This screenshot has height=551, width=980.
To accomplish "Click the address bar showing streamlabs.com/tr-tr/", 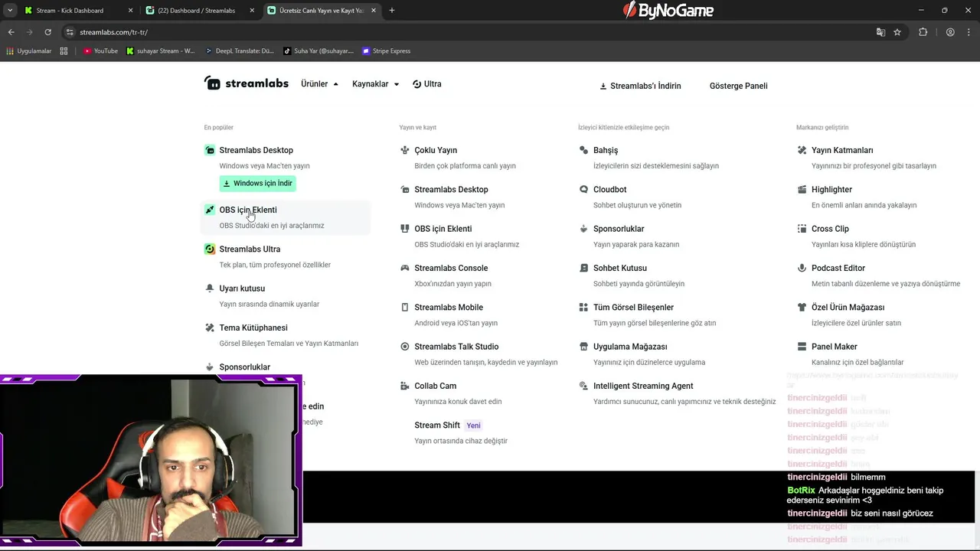I will pyautogui.click(x=467, y=32).
